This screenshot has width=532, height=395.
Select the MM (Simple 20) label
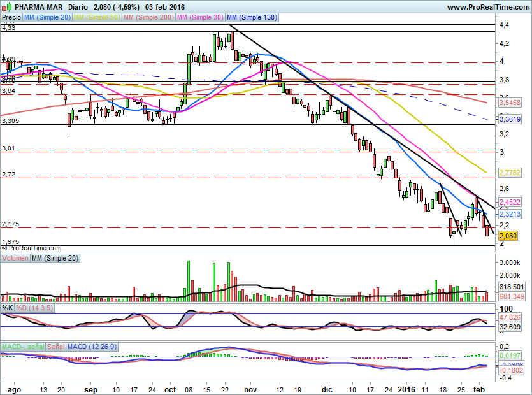[x=48, y=18]
